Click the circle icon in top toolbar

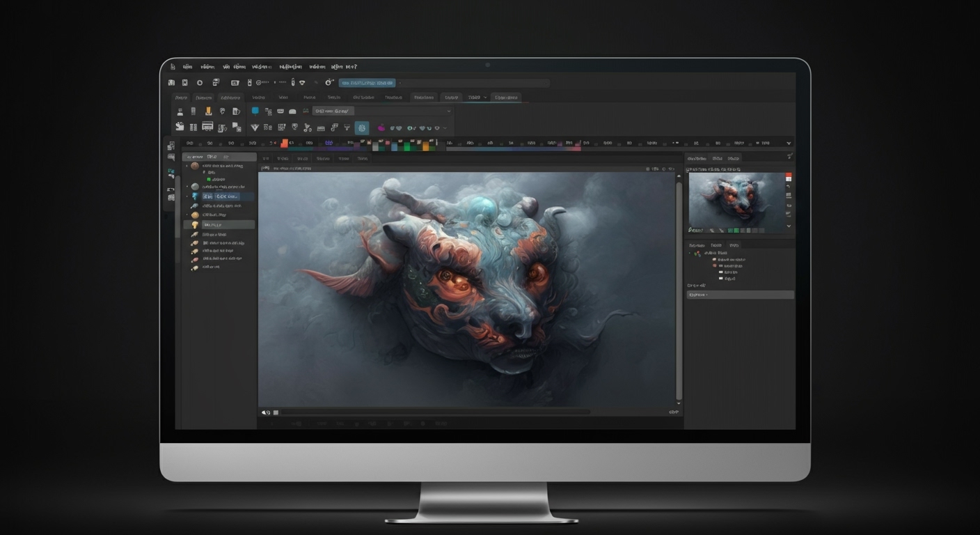(199, 83)
